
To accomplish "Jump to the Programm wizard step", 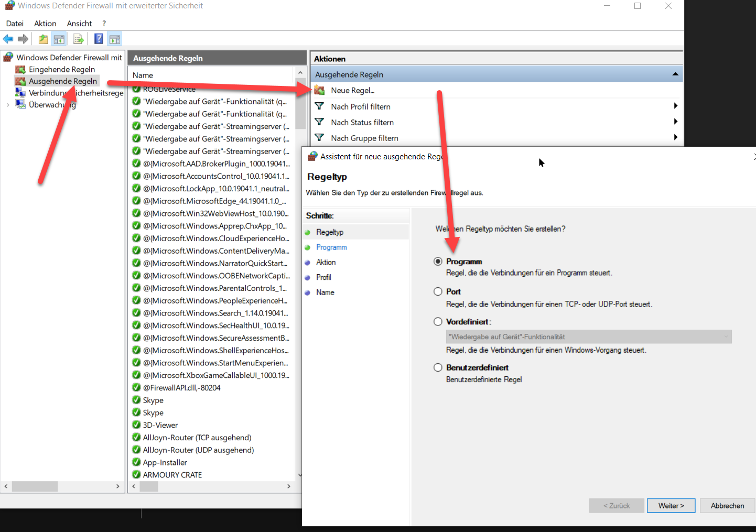I will pos(331,247).
